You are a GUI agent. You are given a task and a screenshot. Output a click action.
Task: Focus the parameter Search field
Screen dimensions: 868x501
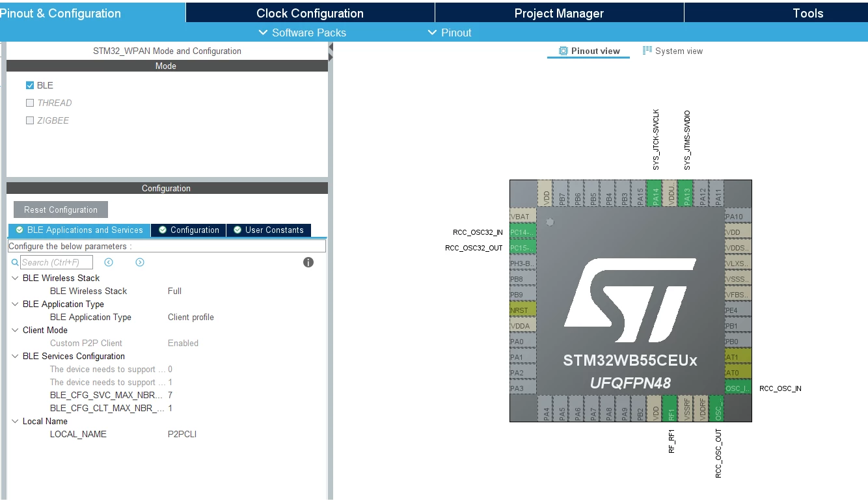point(57,262)
